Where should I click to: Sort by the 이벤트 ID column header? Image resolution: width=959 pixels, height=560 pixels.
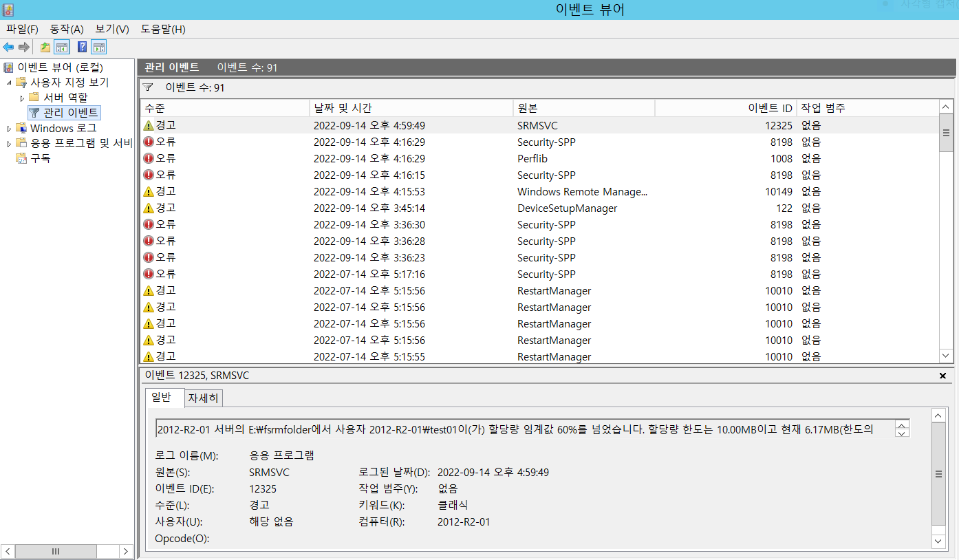coord(726,108)
